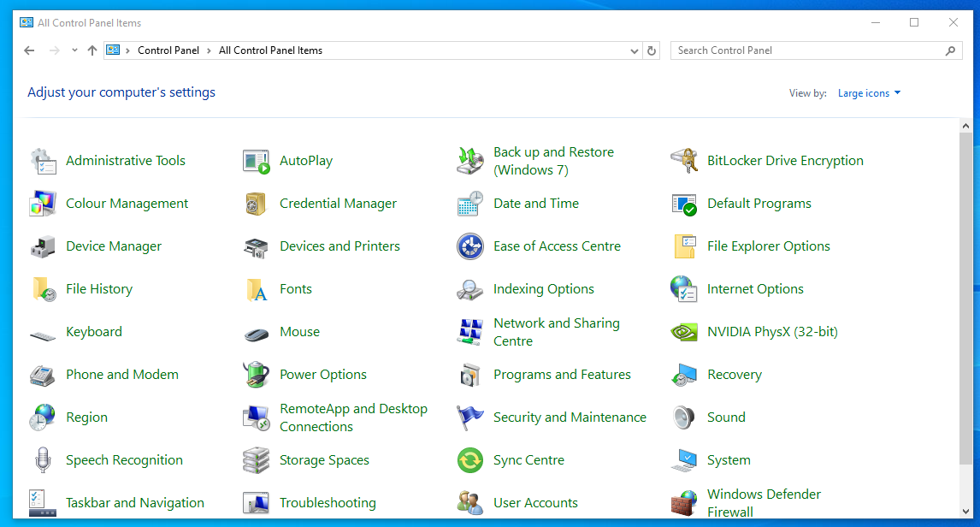Open the Default Programs icon
Screen dimensions: 980x527
click(x=684, y=204)
